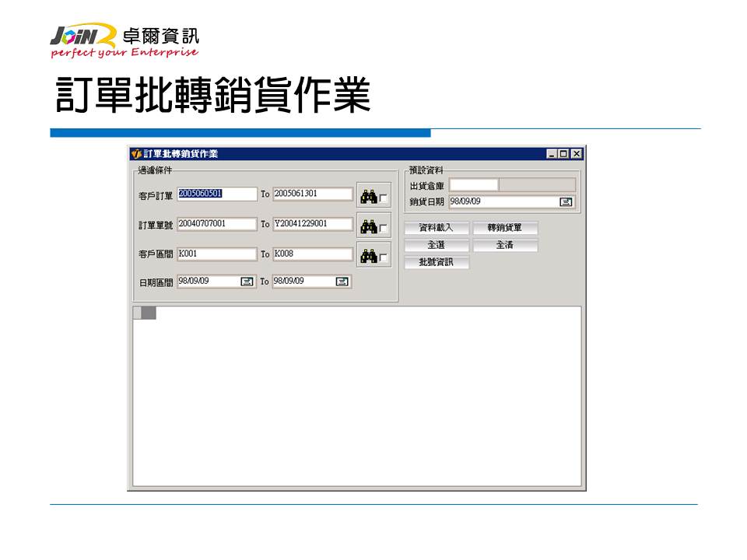Viewport: 747px width, 560px height.
Task: Open calendar picker for 銷貨日期 field
Action: tap(566, 202)
